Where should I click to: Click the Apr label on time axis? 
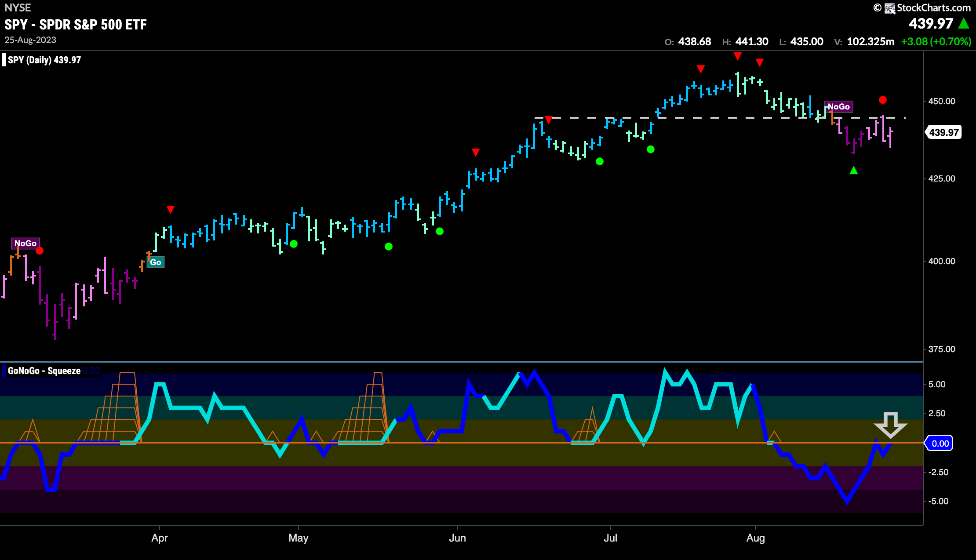(x=160, y=538)
